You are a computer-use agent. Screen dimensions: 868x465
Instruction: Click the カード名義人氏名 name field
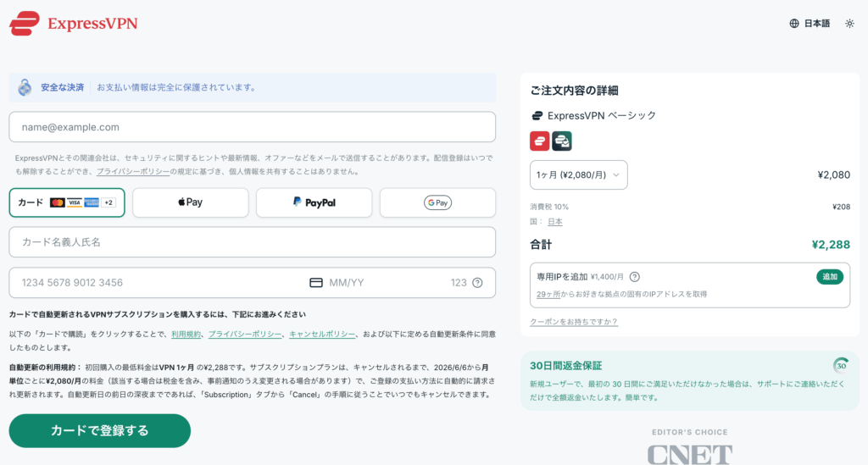coord(253,241)
